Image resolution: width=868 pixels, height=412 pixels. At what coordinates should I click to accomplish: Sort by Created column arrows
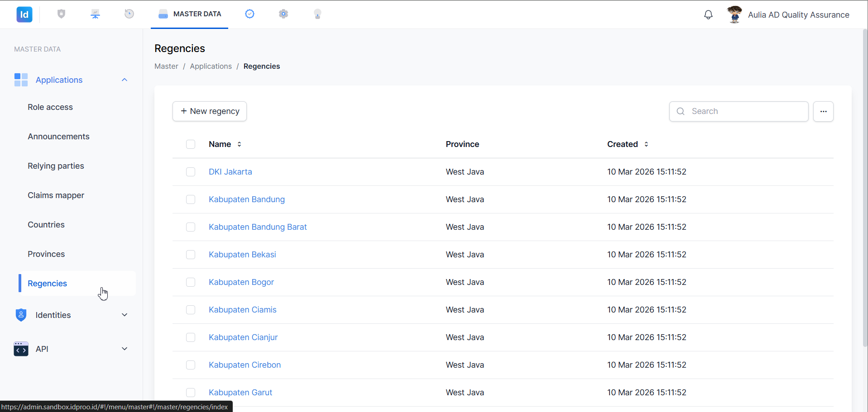coord(646,144)
